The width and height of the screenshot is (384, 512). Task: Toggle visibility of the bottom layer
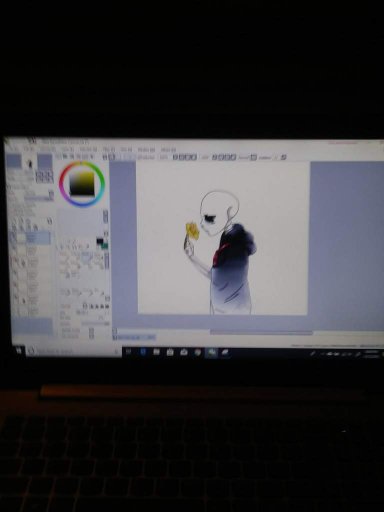[x=15, y=311]
